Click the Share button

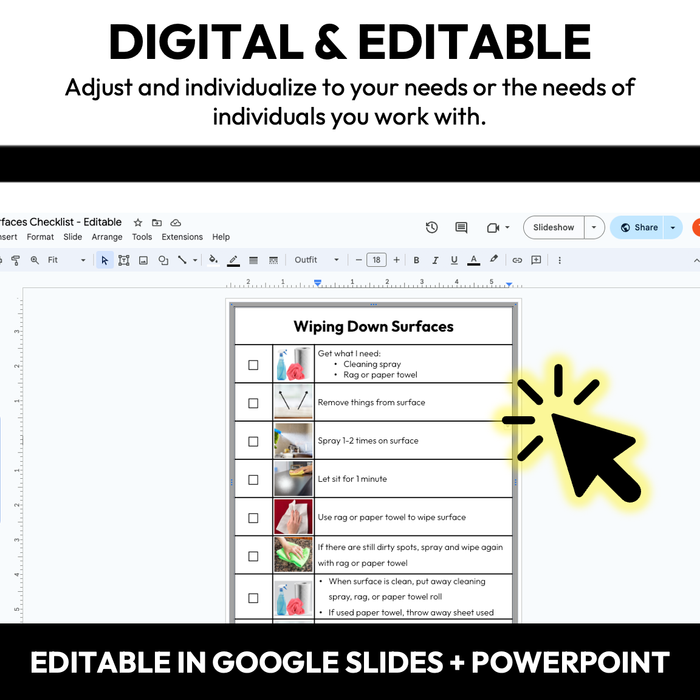[639, 227]
